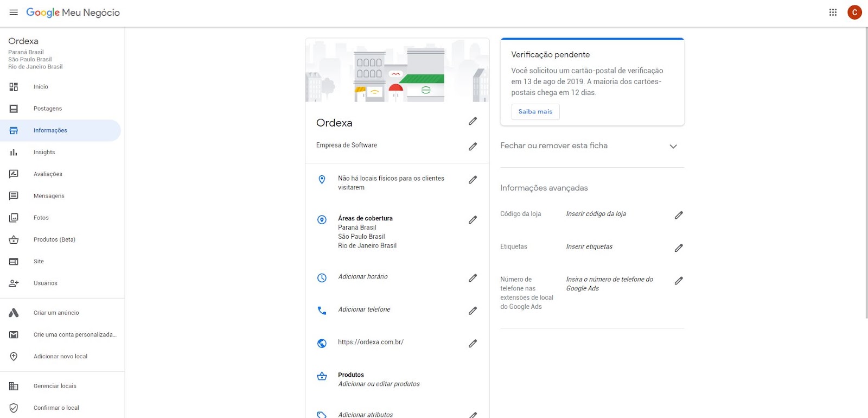Open Fotos in sidebar
The image size is (868, 418).
click(60, 218)
